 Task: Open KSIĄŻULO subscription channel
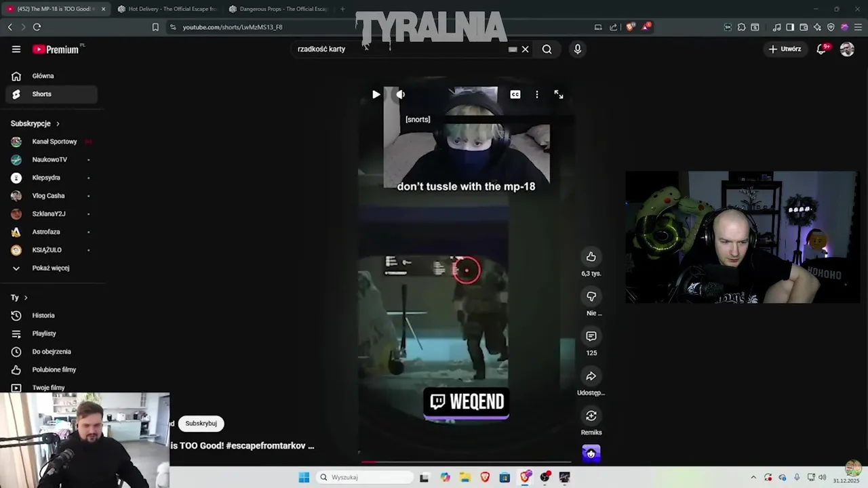[x=52, y=250]
